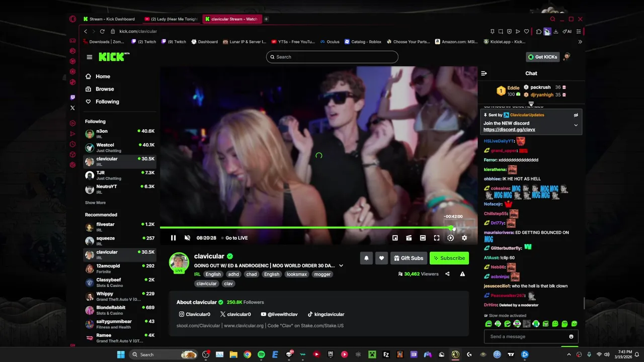Open Windows Start menu

(x=121, y=354)
